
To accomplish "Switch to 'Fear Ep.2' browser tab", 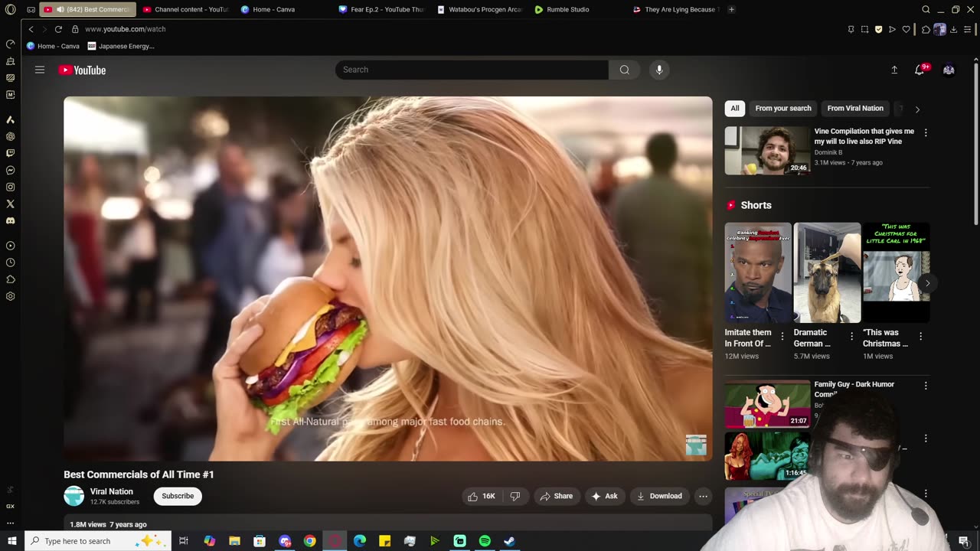I will (381, 9).
